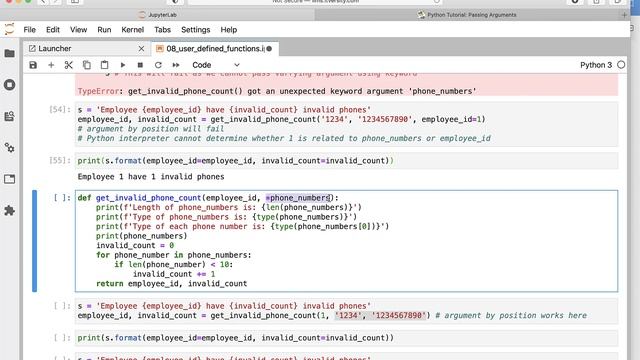Open the View menu
Image resolution: width=640 pixels, height=360 pixels.
point(78,30)
